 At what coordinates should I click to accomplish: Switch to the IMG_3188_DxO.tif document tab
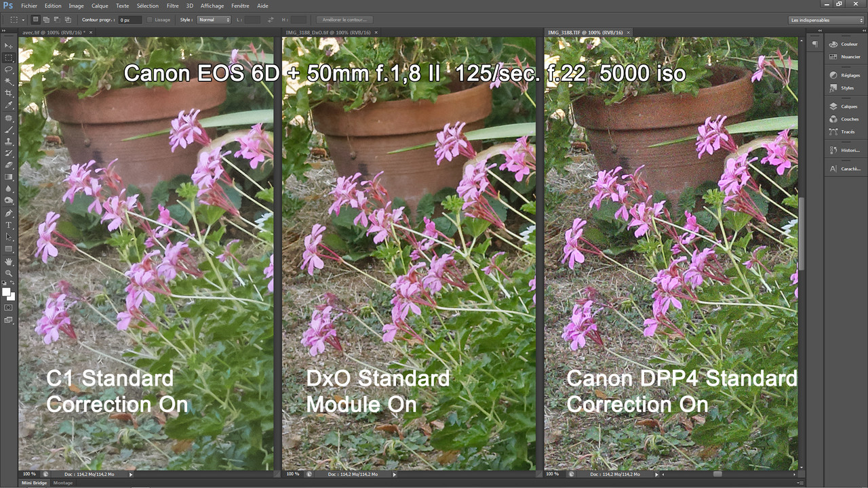(x=328, y=32)
